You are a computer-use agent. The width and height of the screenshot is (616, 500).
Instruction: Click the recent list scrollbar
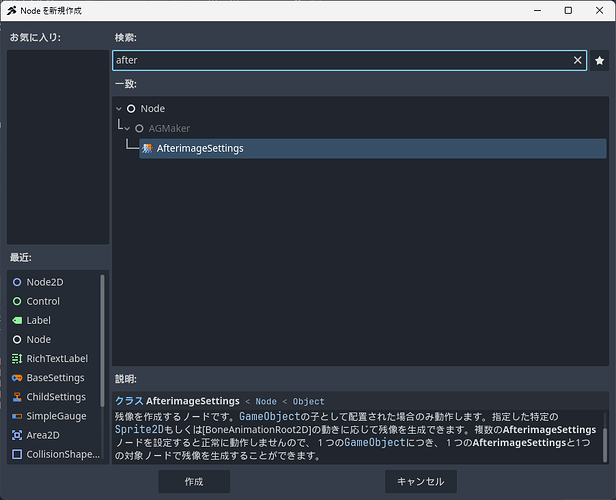[103, 341]
